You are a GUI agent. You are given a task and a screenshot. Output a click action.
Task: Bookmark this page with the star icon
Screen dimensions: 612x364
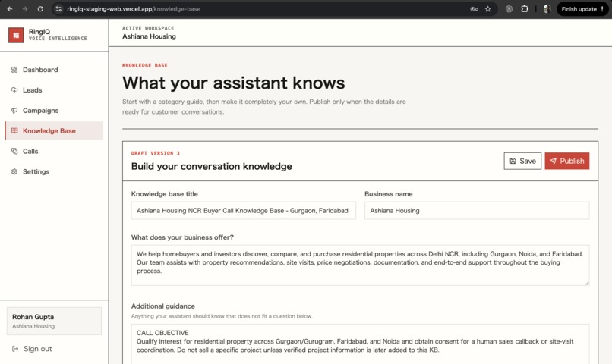pyautogui.click(x=488, y=9)
